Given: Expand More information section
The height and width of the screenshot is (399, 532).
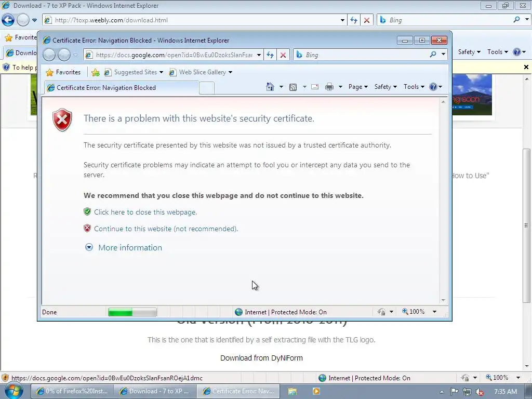Looking at the screenshot, I should click(x=124, y=247).
